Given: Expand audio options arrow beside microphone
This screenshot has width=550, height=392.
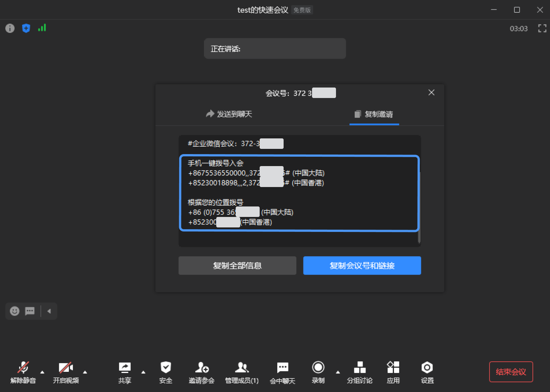Looking at the screenshot, I should (x=42, y=372).
